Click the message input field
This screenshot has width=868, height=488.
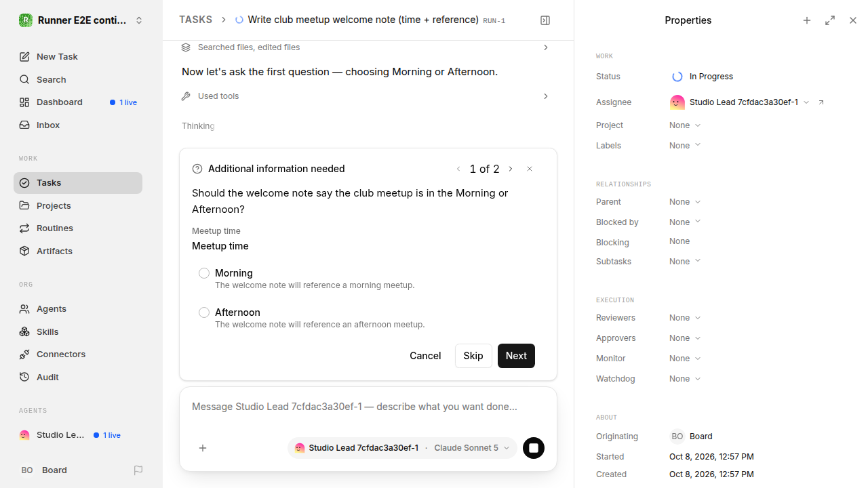point(368,407)
